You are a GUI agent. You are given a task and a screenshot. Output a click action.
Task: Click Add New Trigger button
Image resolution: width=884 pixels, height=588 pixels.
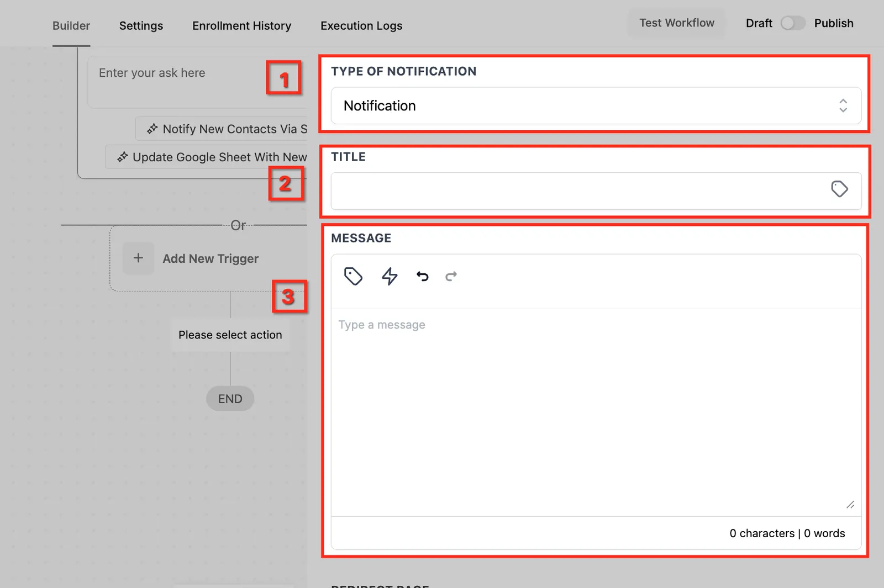coord(208,258)
